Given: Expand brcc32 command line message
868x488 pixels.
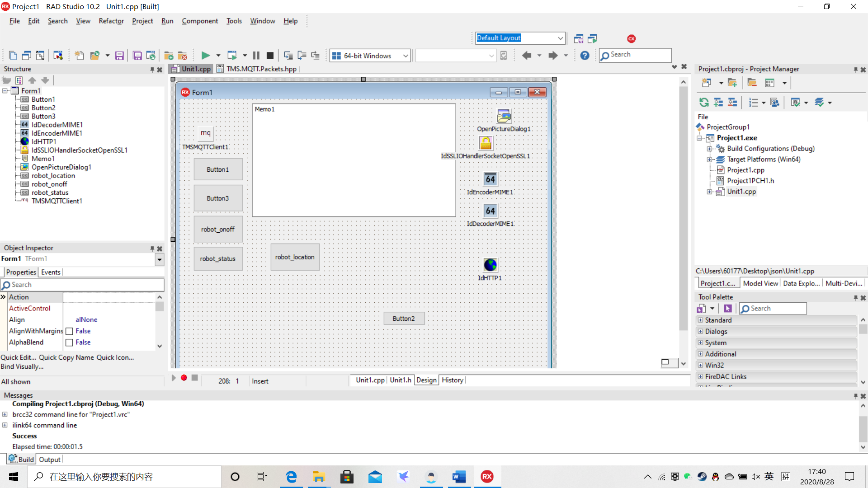Looking at the screenshot, I should coord(5,414).
